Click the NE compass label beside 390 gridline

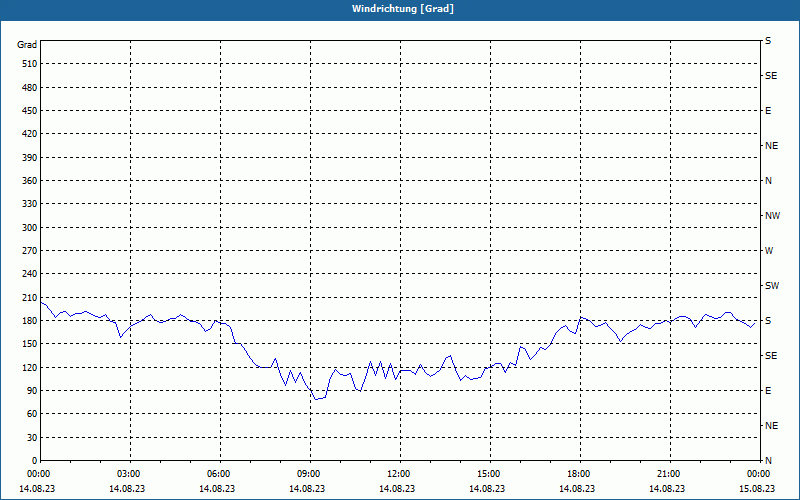pyautogui.click(x=772, y=146)
